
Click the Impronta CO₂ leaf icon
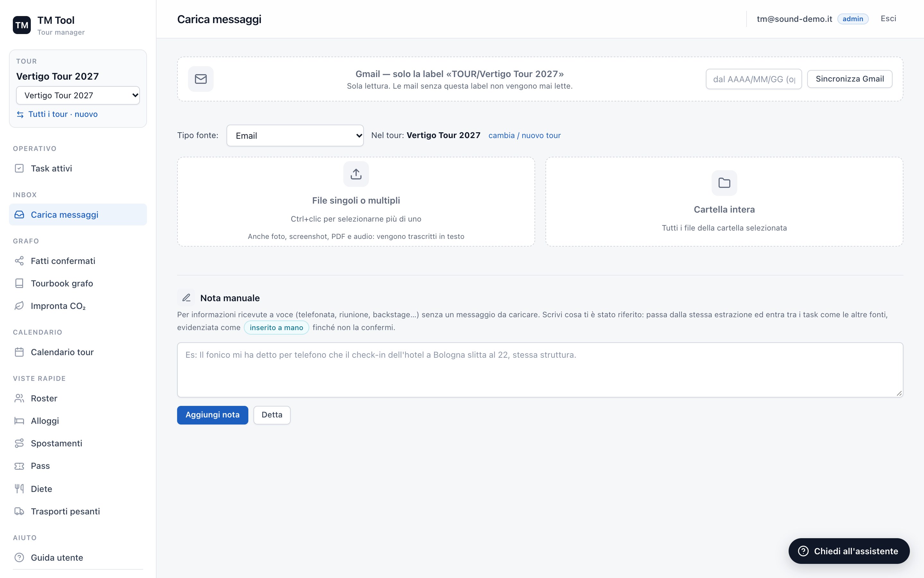(19, 306)
